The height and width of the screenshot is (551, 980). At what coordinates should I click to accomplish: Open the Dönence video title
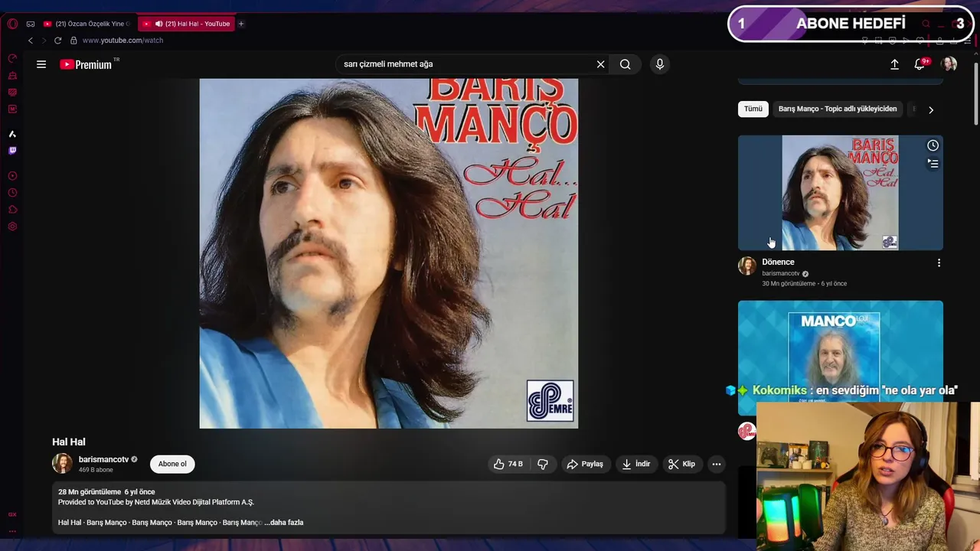778,262
